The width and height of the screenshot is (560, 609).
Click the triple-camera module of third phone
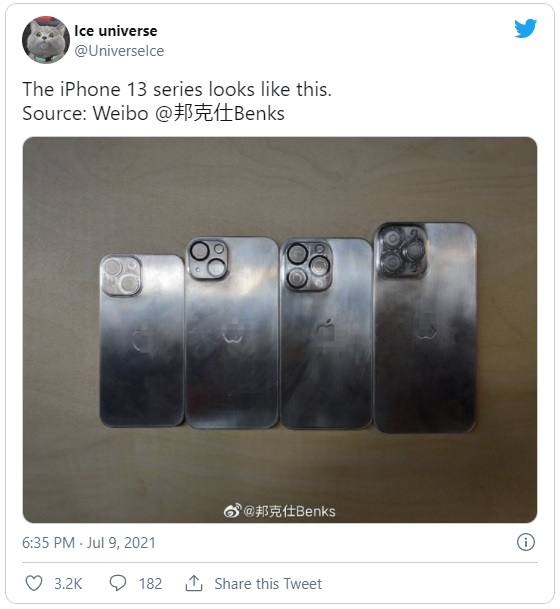pyautogui.click(x=308, y=266)
